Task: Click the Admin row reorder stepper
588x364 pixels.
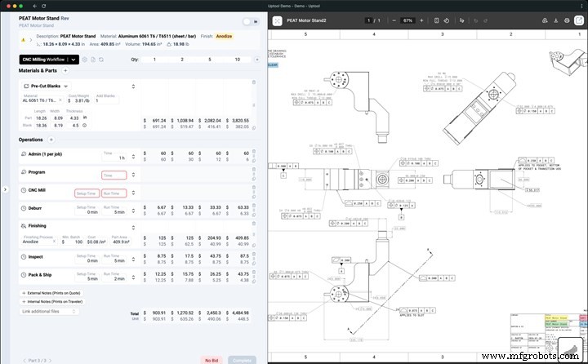Action: pyautogui.click(x=133, y=157)
